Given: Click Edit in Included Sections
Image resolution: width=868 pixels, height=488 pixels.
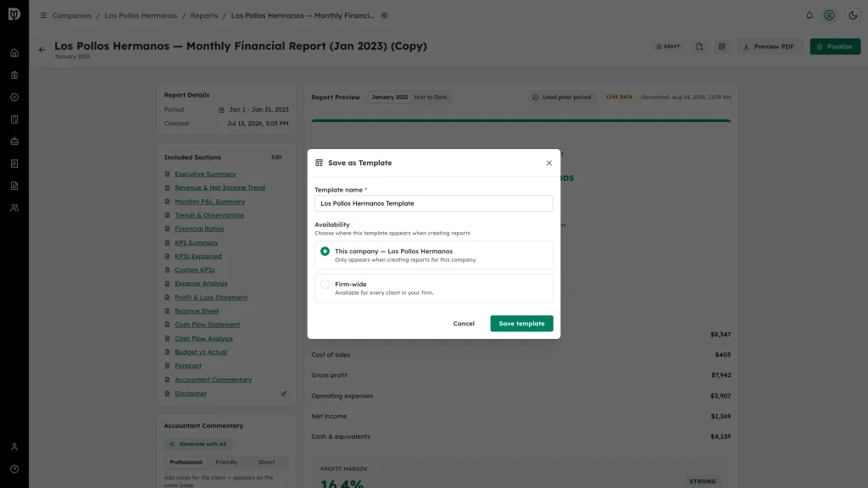Looking at the screenshot, I should 277,157.
